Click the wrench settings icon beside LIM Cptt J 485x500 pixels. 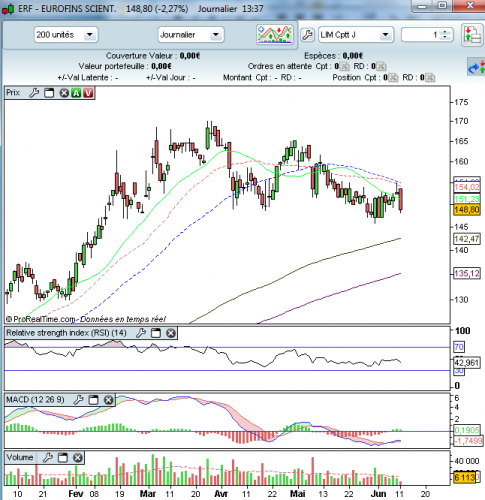tap(307, 35)
